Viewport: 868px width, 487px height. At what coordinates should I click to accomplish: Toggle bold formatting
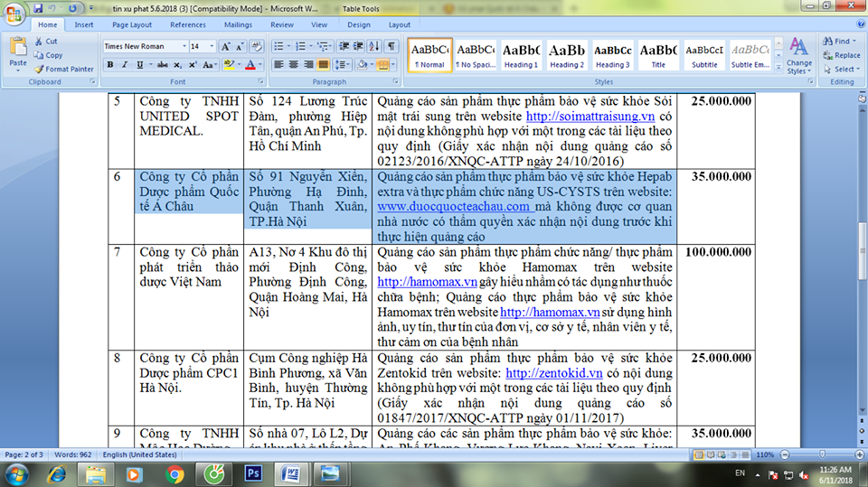[x=110, y=64]
